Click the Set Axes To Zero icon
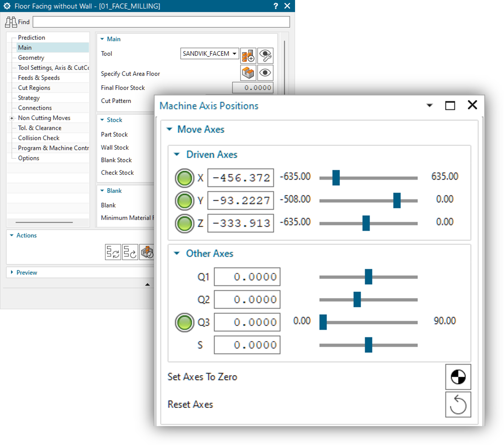The height and width of the screenshot is (445, 504). [458, 377]
